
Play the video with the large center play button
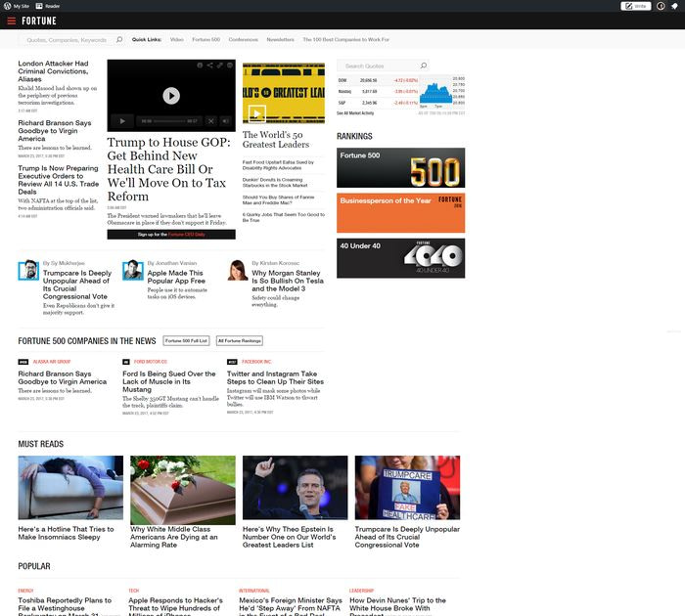[x=171, y=96]
